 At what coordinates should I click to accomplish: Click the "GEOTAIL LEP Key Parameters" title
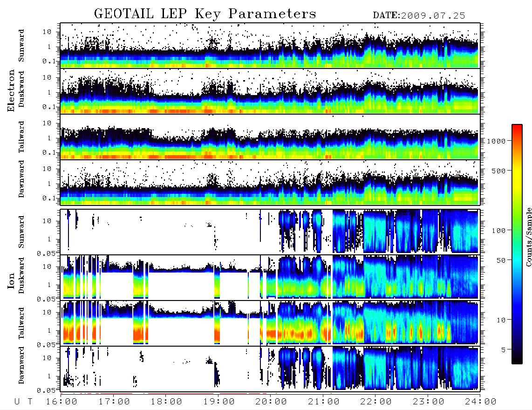coord(205,14)
